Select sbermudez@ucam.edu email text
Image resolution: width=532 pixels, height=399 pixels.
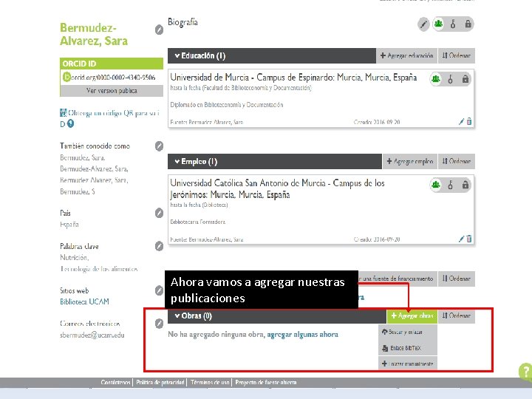92,335
